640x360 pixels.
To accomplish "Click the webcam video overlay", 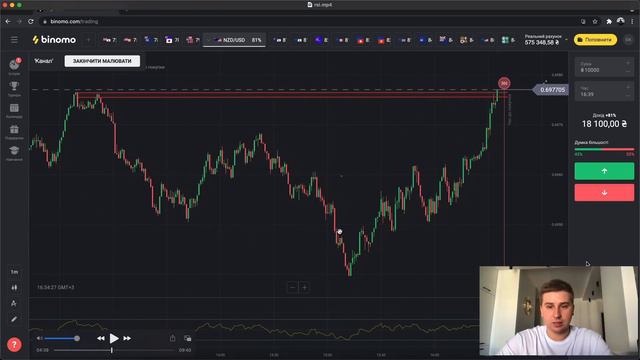I will [558, 311].
